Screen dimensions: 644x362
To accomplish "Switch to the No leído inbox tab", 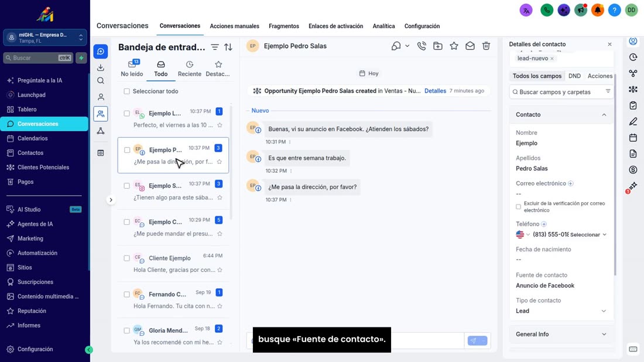I will coord(132,69).
